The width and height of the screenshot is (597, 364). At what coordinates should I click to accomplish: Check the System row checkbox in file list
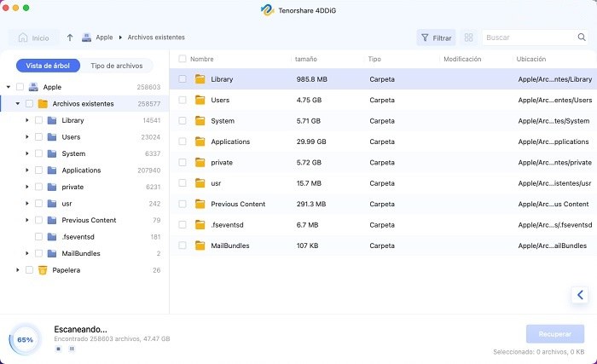183,121
